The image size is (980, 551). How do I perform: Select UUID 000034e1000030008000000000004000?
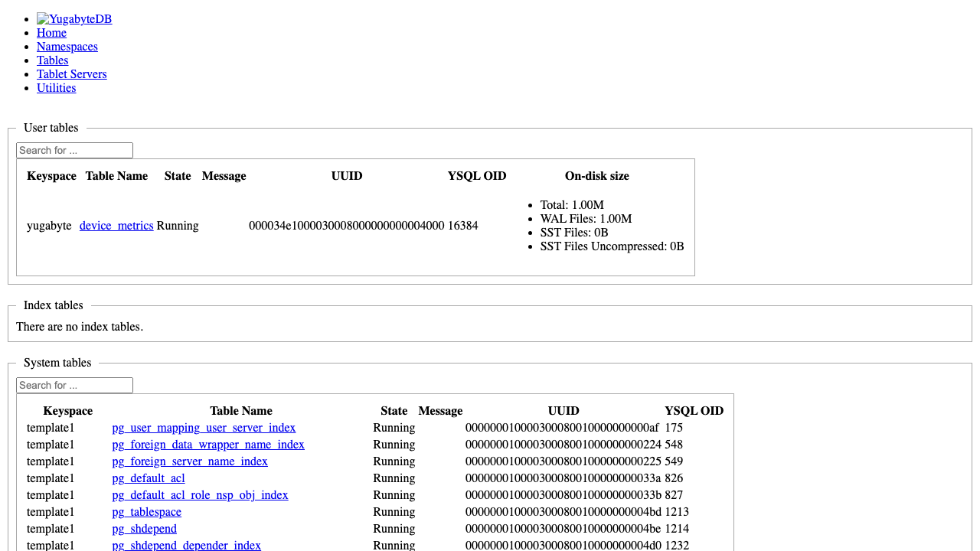347,226
